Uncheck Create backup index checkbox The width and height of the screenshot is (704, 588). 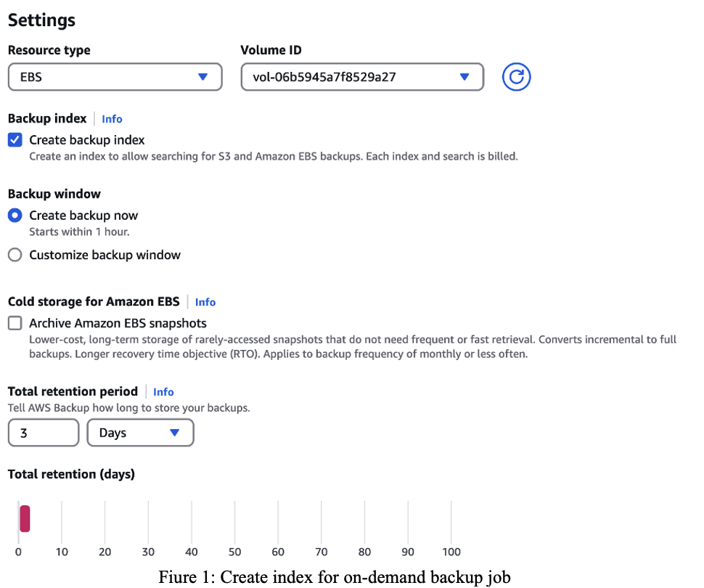(x=15, y=139)
